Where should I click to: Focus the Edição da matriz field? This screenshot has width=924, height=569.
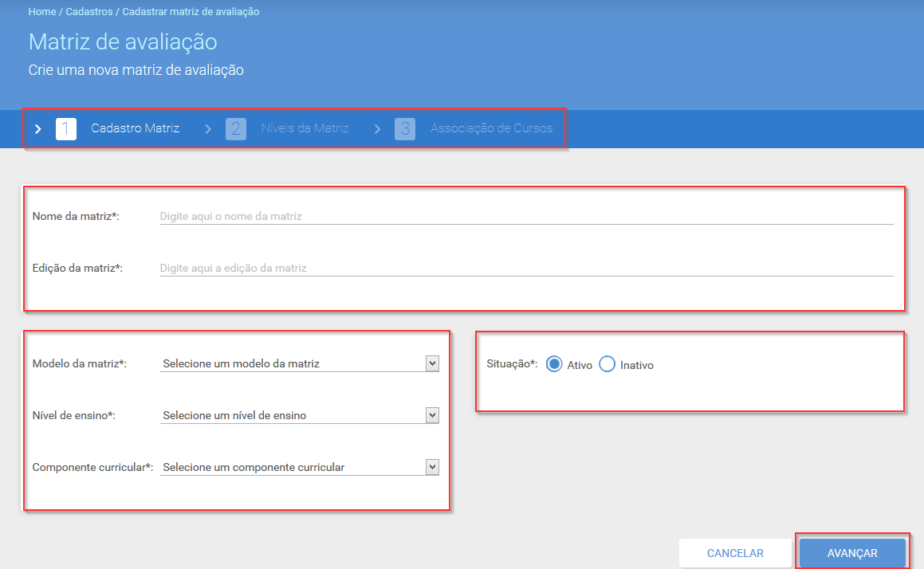click(x=527, y=268)
